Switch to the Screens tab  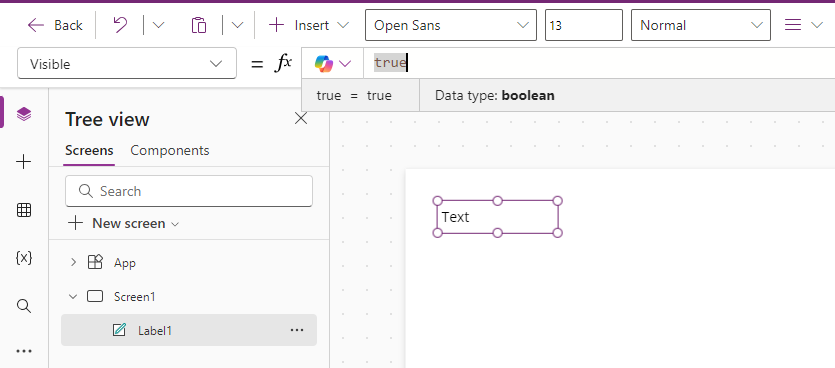point(89,150)
